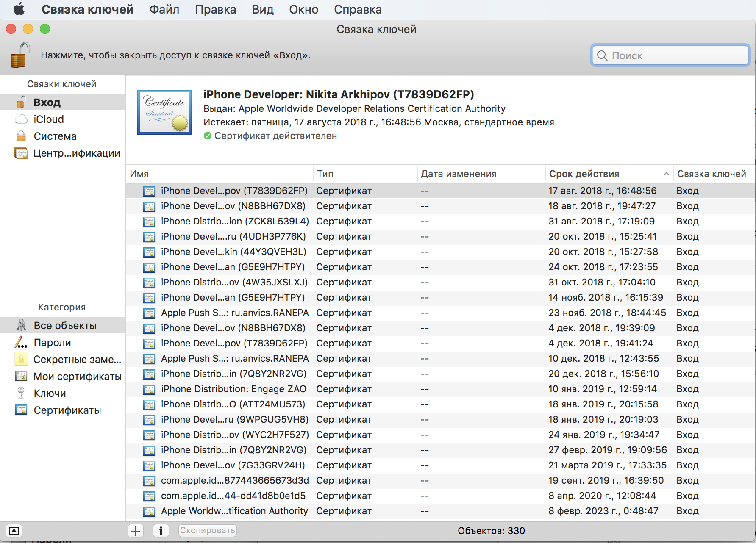Select Apple Push S...: ru.anvics.RANEPA expiring 23 нояб. 2018
The height and width of the screenshot is (543, 756).
click(441, 313)
